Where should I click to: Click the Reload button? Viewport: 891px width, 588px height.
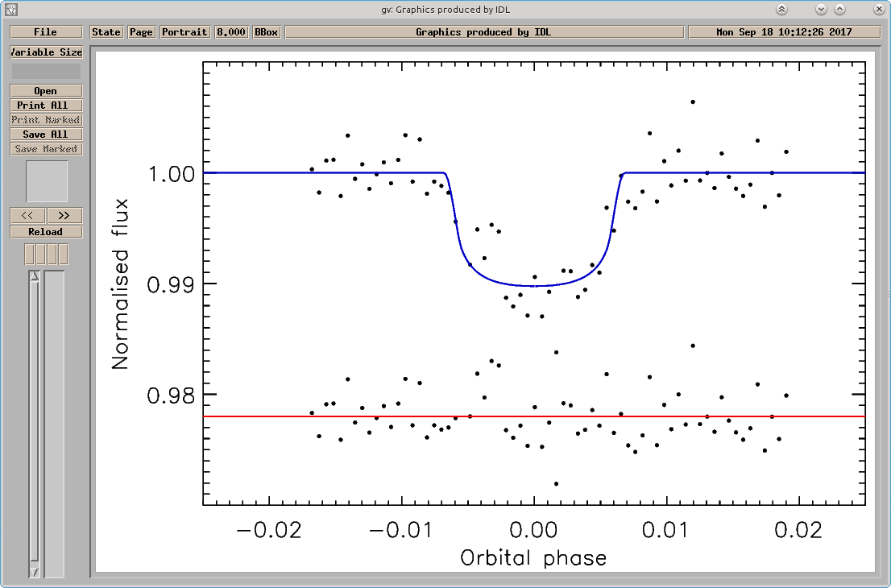(46, 232)
